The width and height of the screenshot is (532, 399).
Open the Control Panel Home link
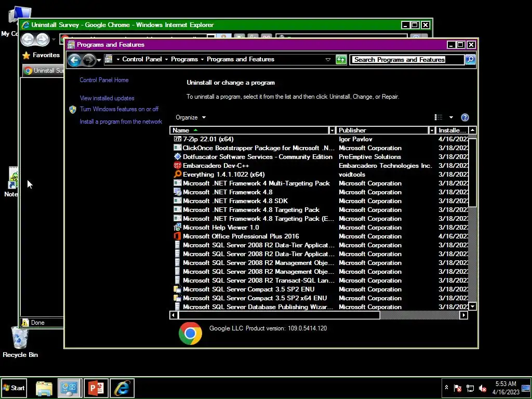[x=104, y=80]
